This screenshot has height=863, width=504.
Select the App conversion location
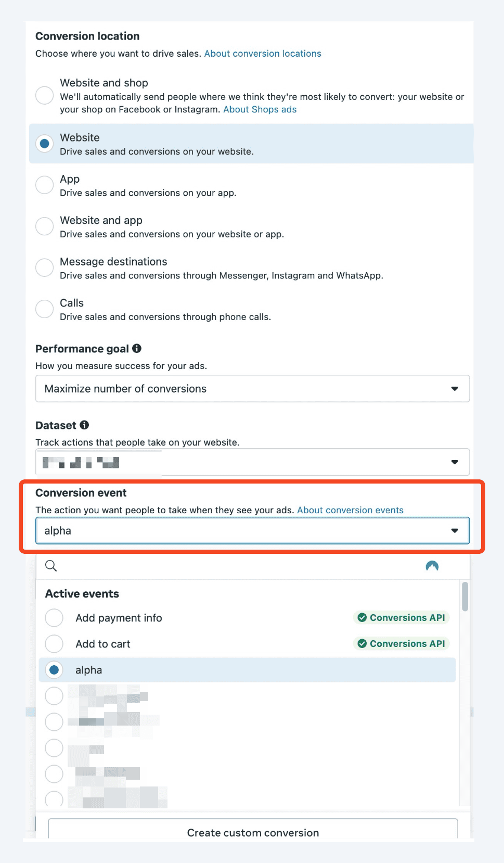(x=45, y=185)
